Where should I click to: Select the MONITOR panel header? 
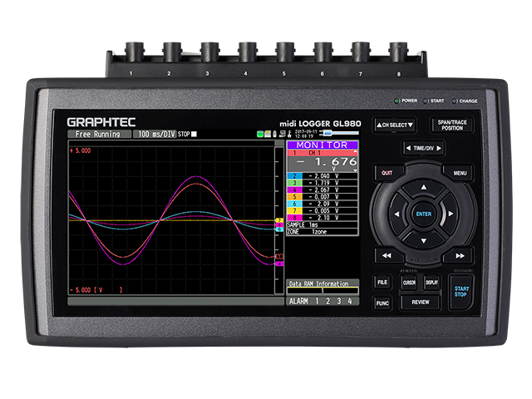pos(323,145)
